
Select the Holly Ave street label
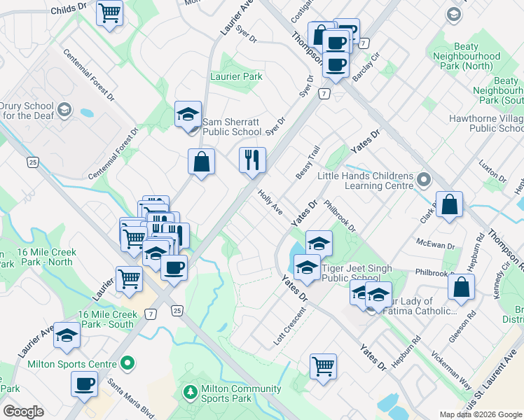click(270, 202)
